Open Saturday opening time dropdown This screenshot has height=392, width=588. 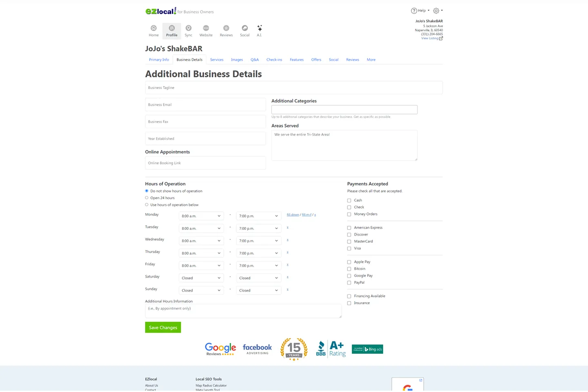point(201,278)
